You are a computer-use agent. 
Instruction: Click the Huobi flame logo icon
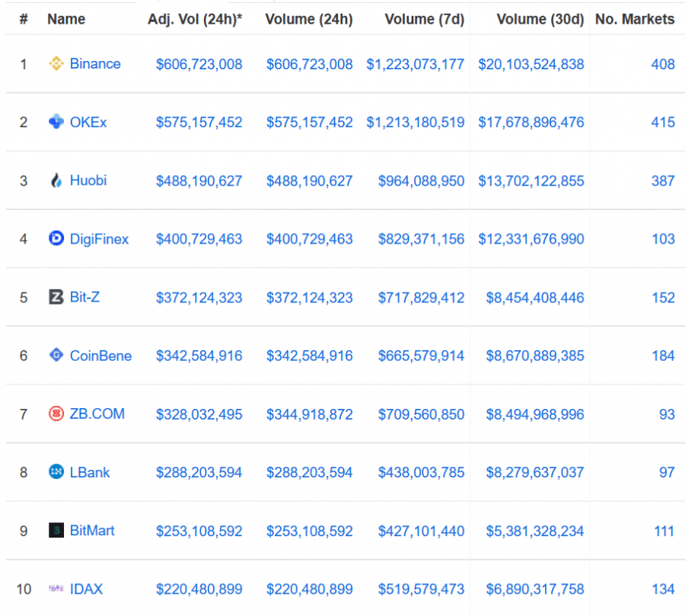56,180
